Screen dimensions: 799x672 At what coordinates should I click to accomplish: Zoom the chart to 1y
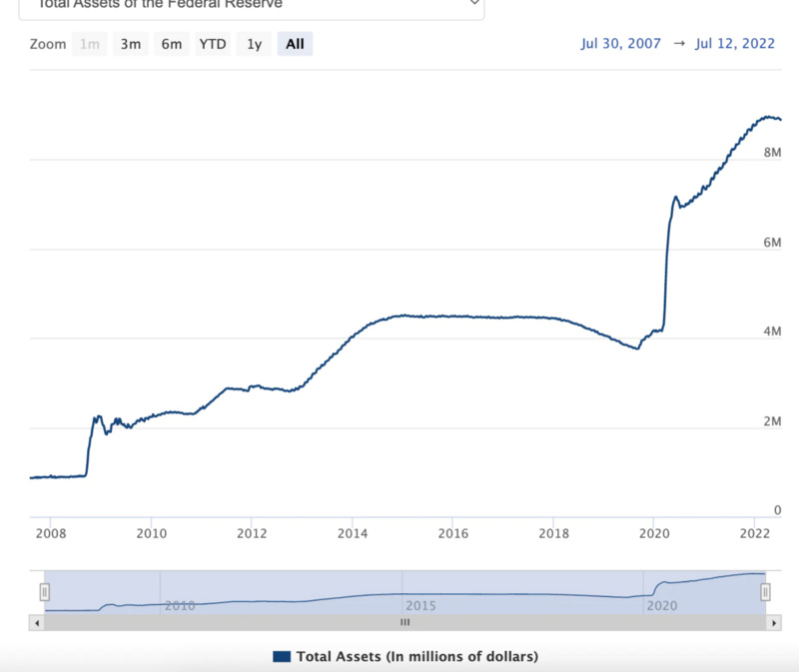tap(255, 44)
